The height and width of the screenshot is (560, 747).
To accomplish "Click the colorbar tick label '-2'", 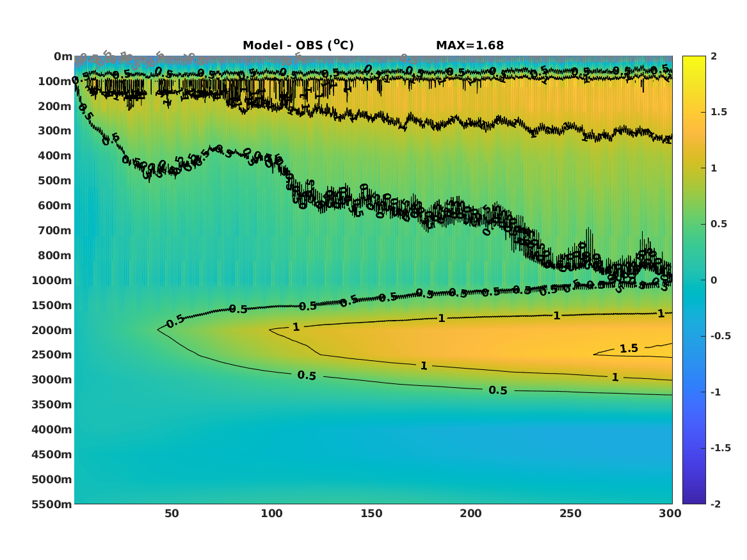I will 716,504.
